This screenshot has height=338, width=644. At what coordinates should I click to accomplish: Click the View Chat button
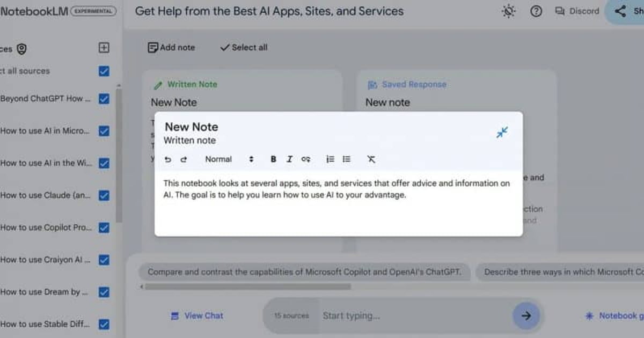[x=196, y=316]
